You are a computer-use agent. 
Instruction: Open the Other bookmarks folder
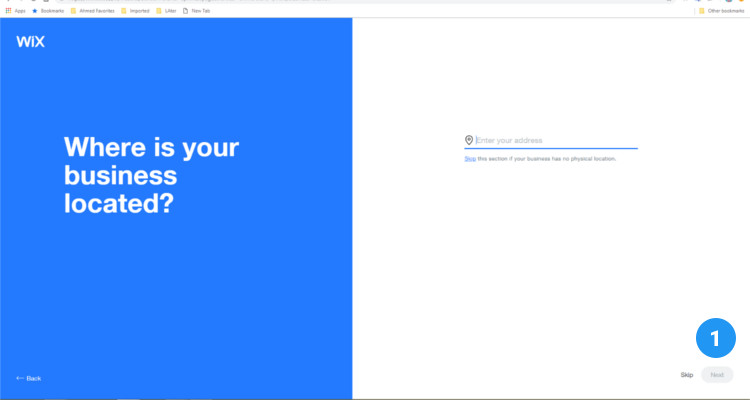click(721, 11)
